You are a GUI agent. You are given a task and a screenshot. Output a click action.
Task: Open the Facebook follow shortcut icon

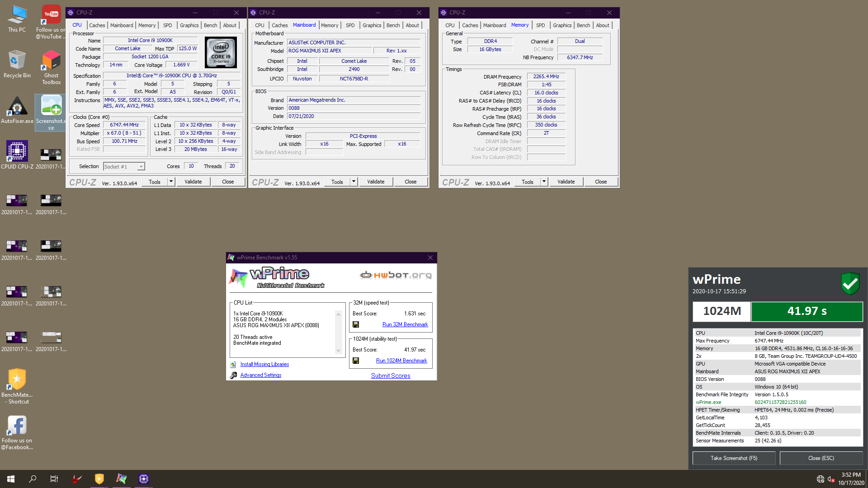[17, 432]
